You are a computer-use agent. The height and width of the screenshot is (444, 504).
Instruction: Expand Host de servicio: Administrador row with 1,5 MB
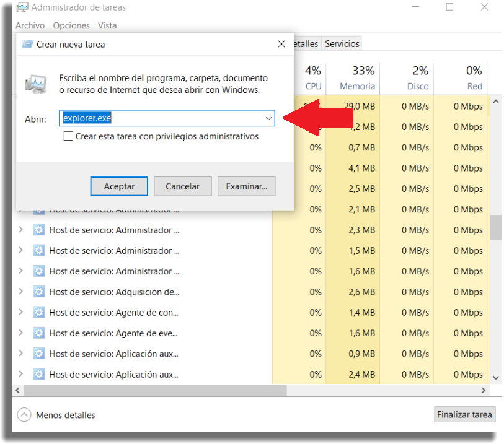point(21,250)
